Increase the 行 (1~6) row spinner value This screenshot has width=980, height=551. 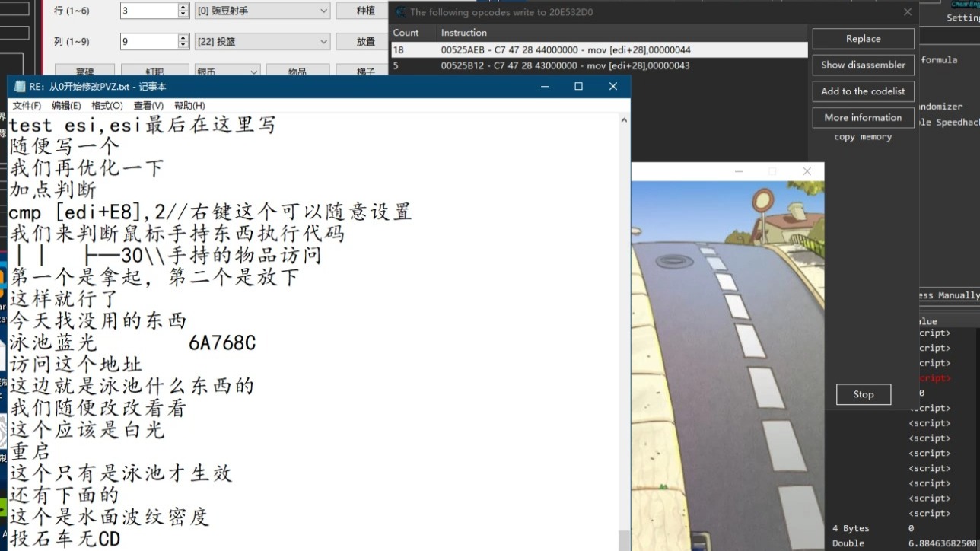point(183,7)
